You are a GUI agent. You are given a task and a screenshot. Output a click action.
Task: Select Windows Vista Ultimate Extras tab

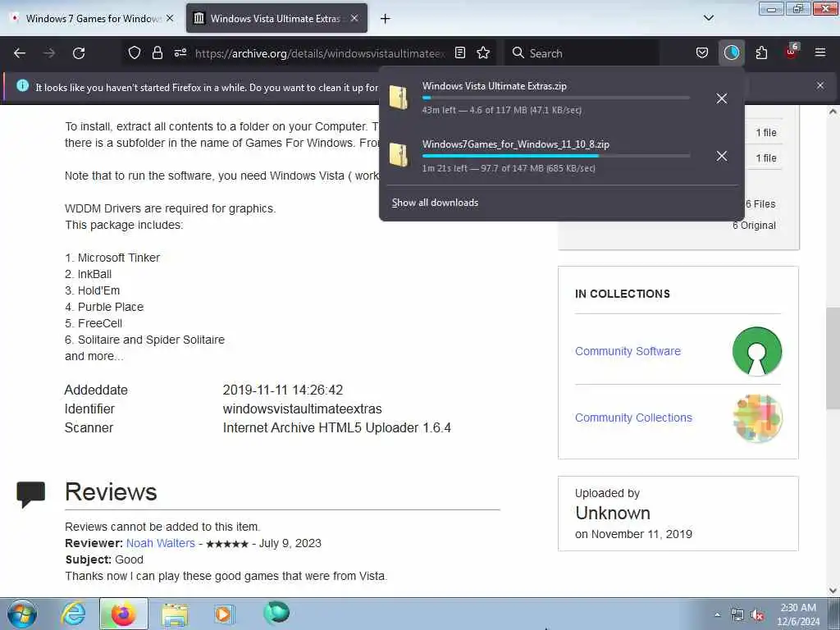(276, 18)
